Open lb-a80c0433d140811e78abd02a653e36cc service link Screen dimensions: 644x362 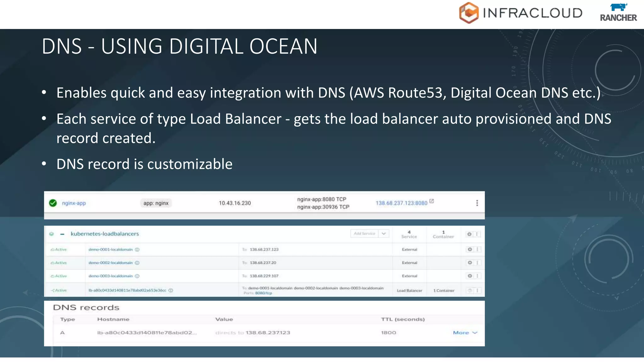[127, 290]
